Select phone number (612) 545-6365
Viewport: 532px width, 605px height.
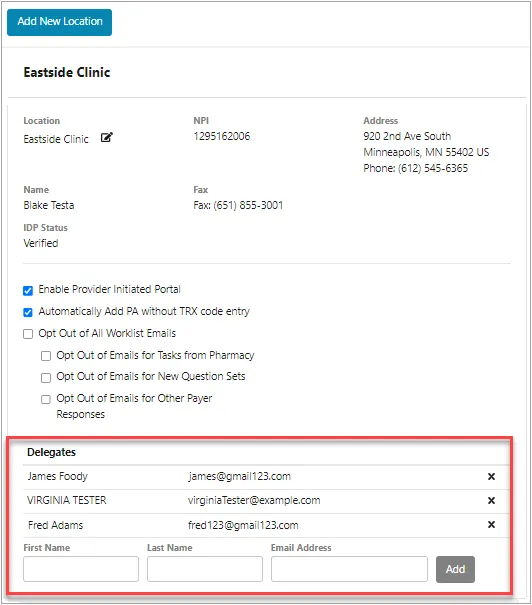point(433,168)
